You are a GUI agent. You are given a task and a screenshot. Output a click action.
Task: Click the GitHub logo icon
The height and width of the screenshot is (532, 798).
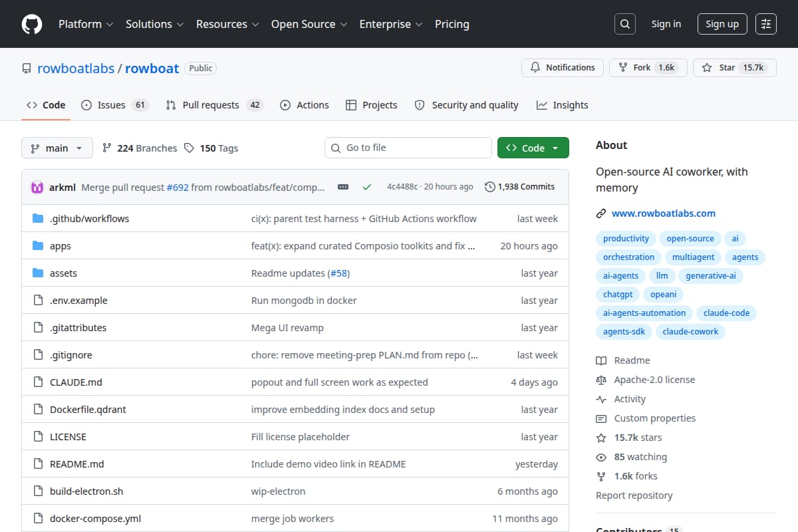click(x=32, y=24)
